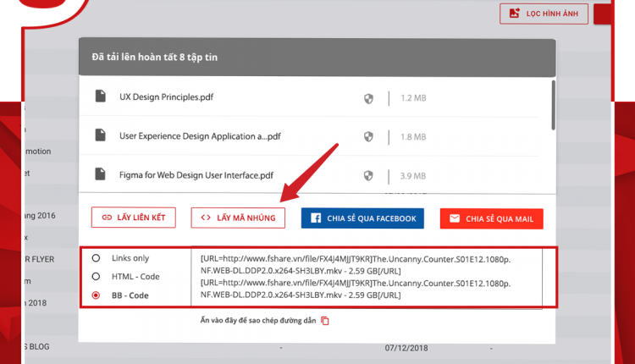Select UX Design Principles.pdf file name
Viewport: 635px width, 364px height.
tap(167, 97)
